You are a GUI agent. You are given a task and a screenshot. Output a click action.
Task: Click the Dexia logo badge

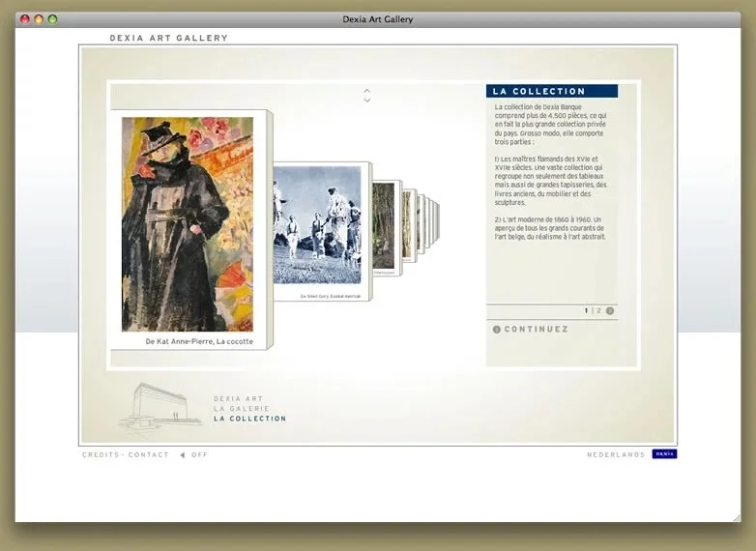click(664, 454)
